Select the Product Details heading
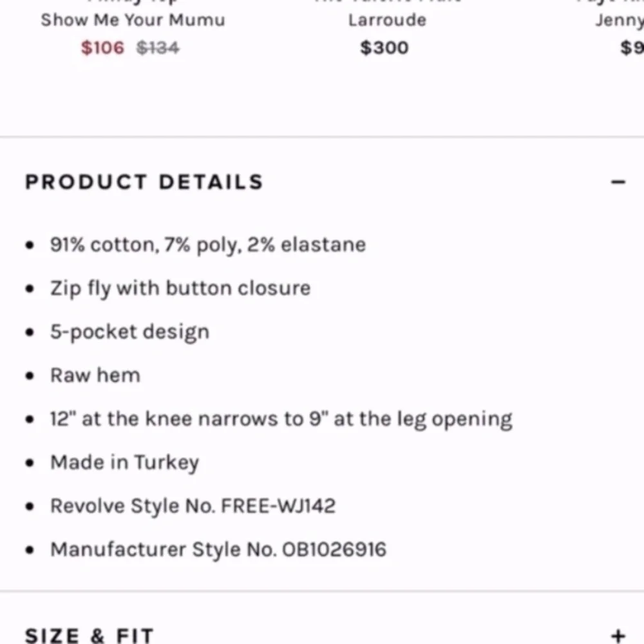 tap(144, 182)
